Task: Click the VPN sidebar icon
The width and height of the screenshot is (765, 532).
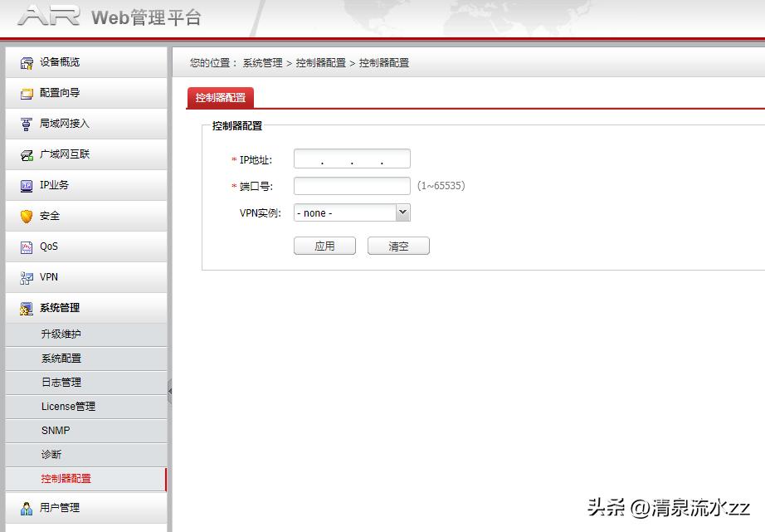Action: (x=27, y=276)
